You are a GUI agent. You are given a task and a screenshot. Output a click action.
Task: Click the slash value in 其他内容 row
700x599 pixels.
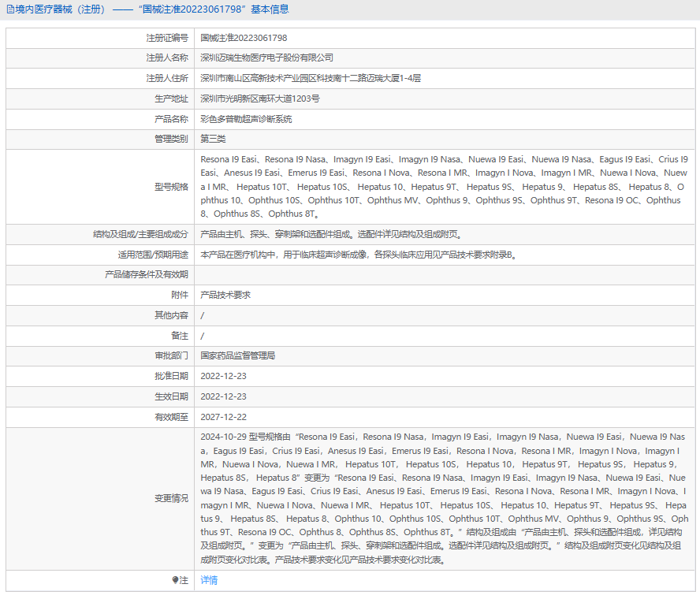[203, 315]
